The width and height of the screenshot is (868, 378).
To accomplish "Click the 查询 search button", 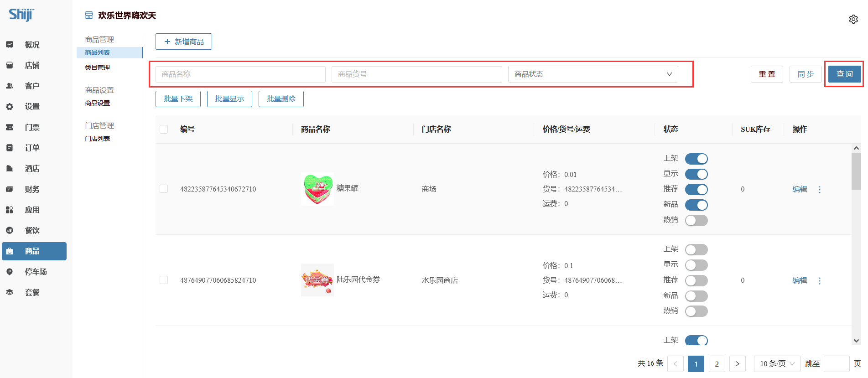I will click(844, 74).
